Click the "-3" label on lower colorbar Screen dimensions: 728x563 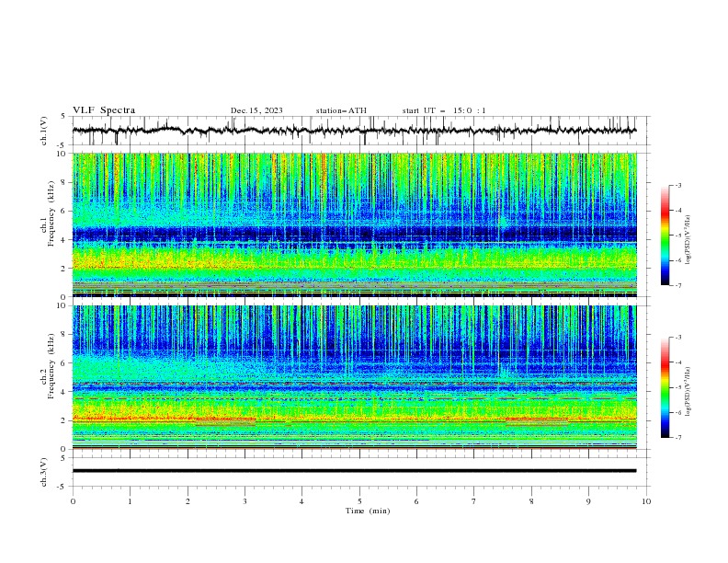(x=678, y=338)
